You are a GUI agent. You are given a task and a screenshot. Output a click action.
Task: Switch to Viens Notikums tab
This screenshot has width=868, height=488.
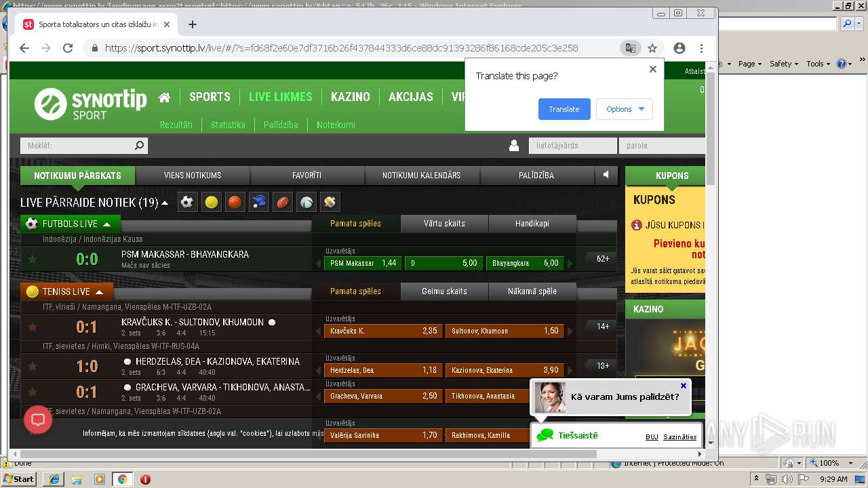pyautogui.click(x=193, y=176)
